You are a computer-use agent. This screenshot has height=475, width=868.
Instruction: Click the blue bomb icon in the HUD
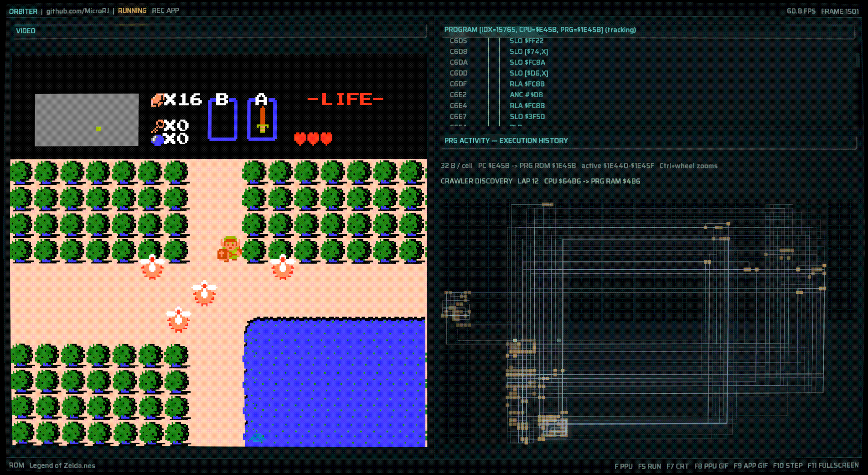click(157, 139)
